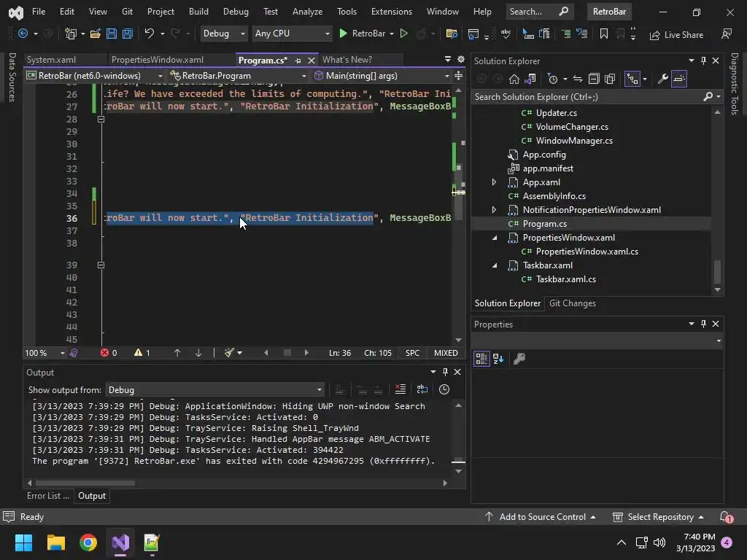The width and height of the screenshot is (747, 560).
Task: Click the Home icon in Solution Explorer
Action: (x=514, y=79)
